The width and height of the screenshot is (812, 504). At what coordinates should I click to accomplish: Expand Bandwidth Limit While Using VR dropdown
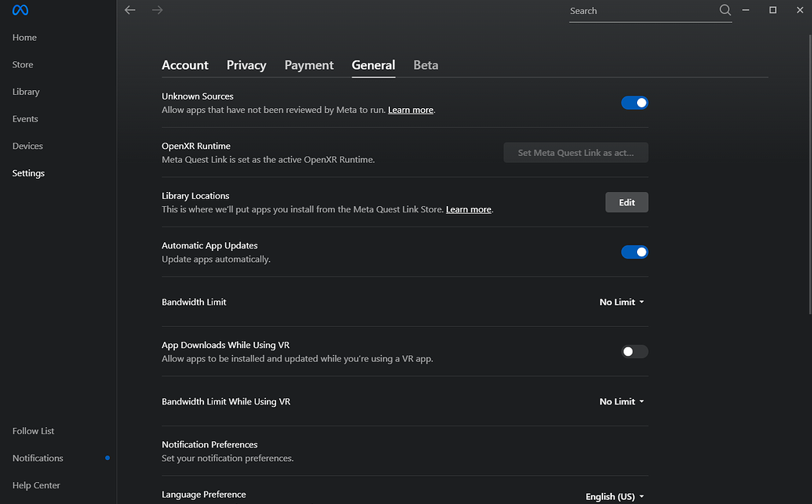pyautogui.click(x=621, y=402)
